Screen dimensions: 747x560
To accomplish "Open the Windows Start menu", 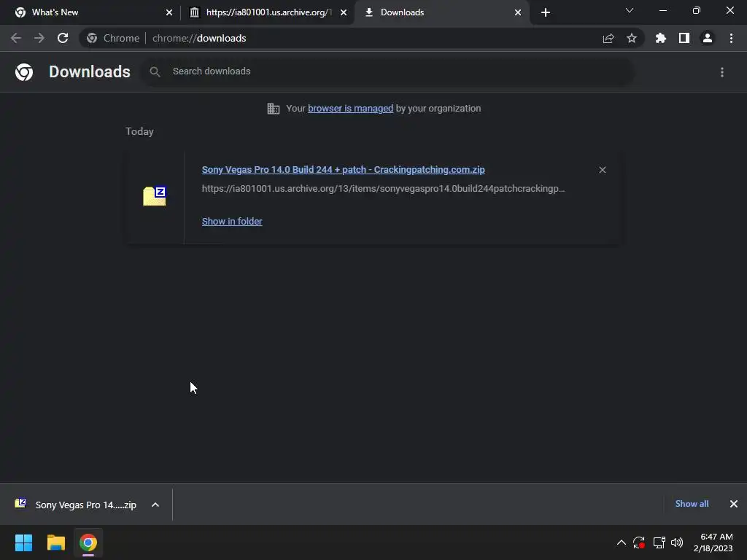I will [24, 542].
